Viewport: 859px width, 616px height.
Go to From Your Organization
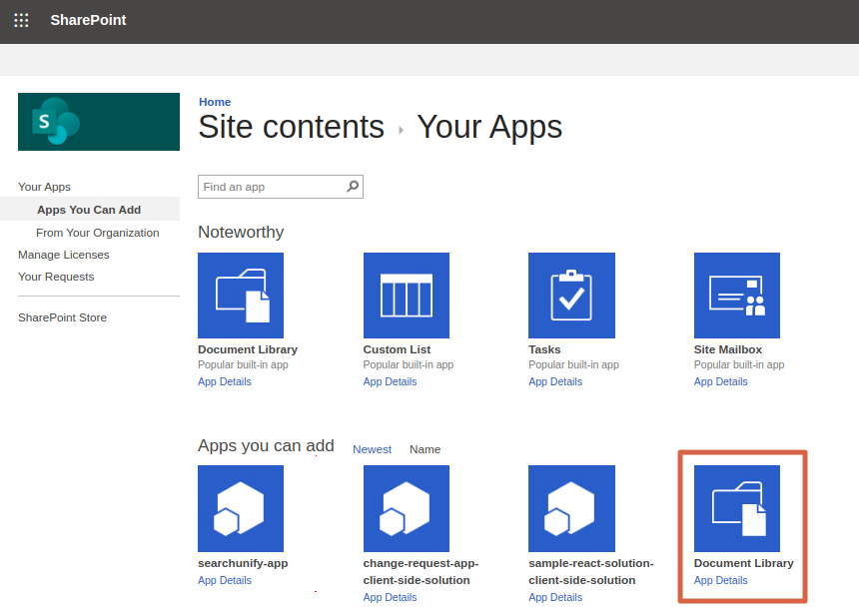click(98, 233)
